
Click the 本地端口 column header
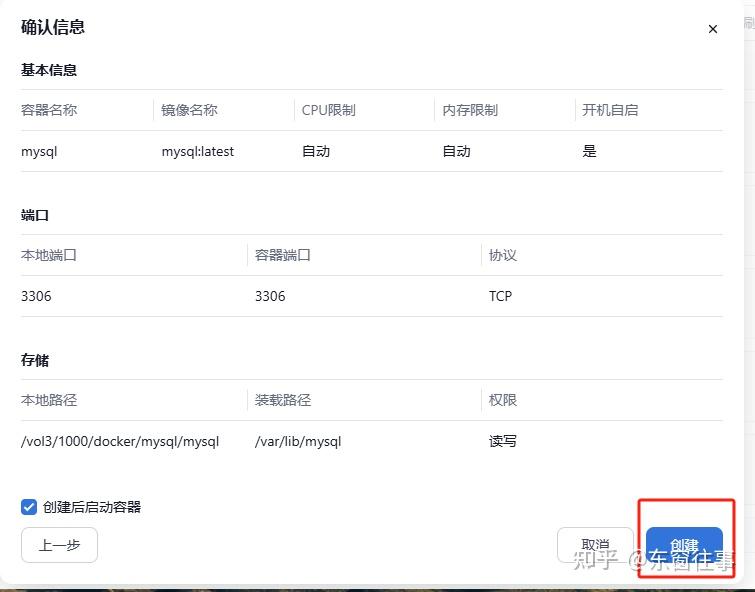49,255
